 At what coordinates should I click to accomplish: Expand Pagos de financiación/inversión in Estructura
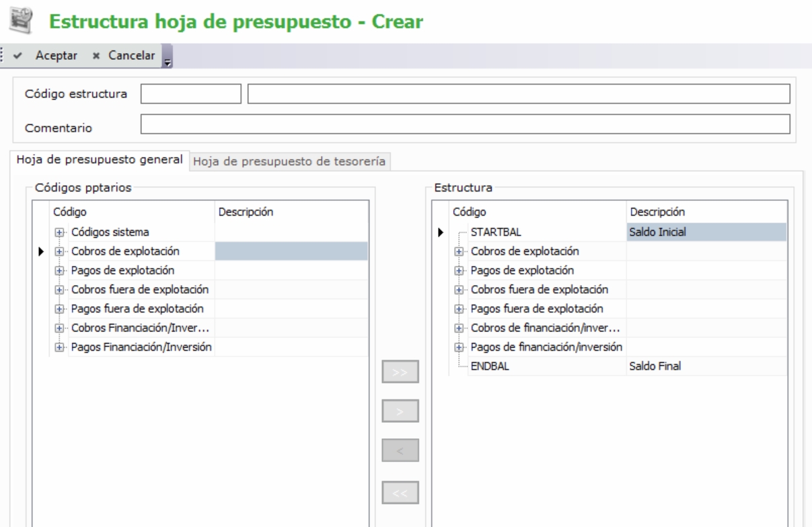click(460, 348)
